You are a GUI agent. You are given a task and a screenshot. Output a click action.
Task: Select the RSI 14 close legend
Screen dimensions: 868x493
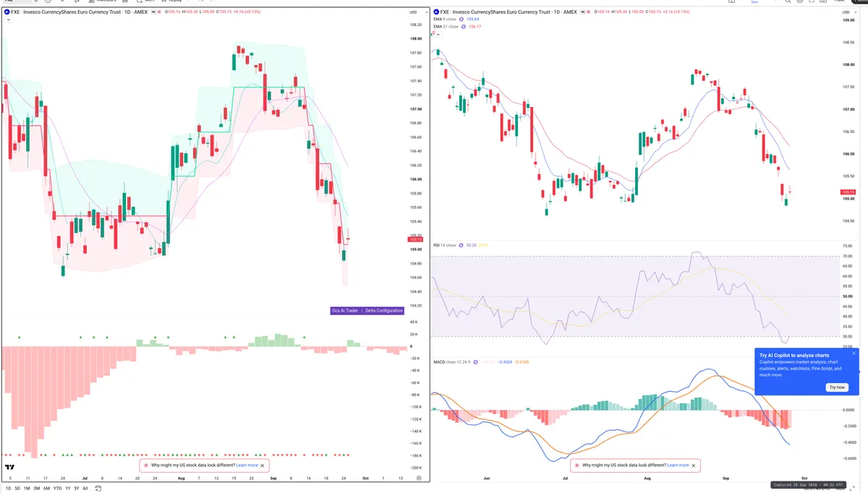[x=444, y=245]
